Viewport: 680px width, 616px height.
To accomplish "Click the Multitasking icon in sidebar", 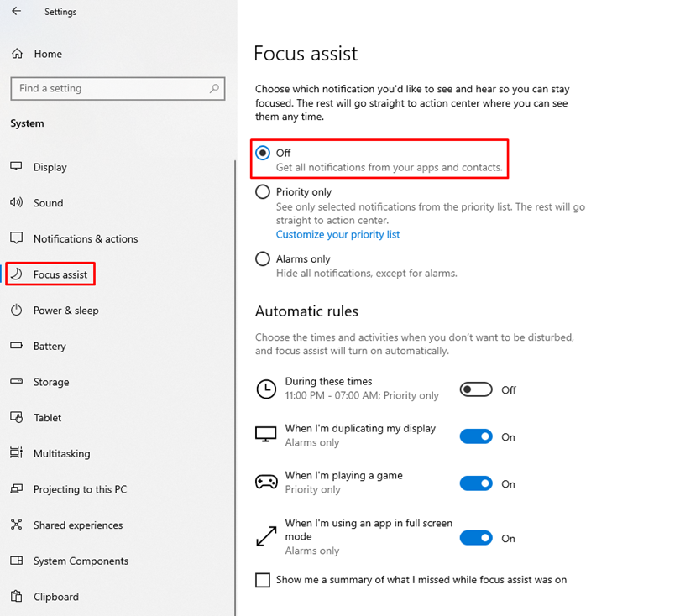I will 17,452.
